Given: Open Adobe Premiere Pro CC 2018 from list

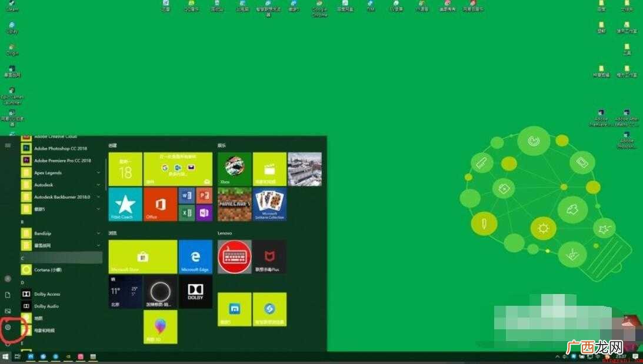Looking at the screenshot, I should click(x=62, y=161).
